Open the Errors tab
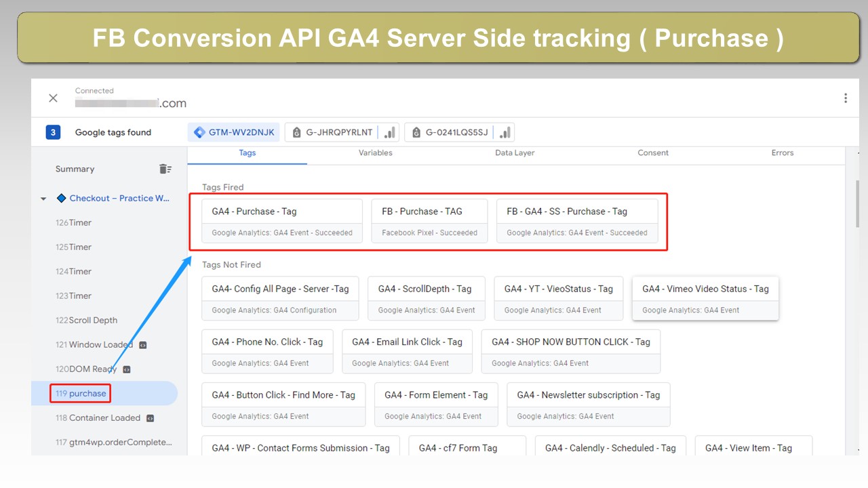Image resolution: width=868 pixels, height=488 pixels. 782,153
